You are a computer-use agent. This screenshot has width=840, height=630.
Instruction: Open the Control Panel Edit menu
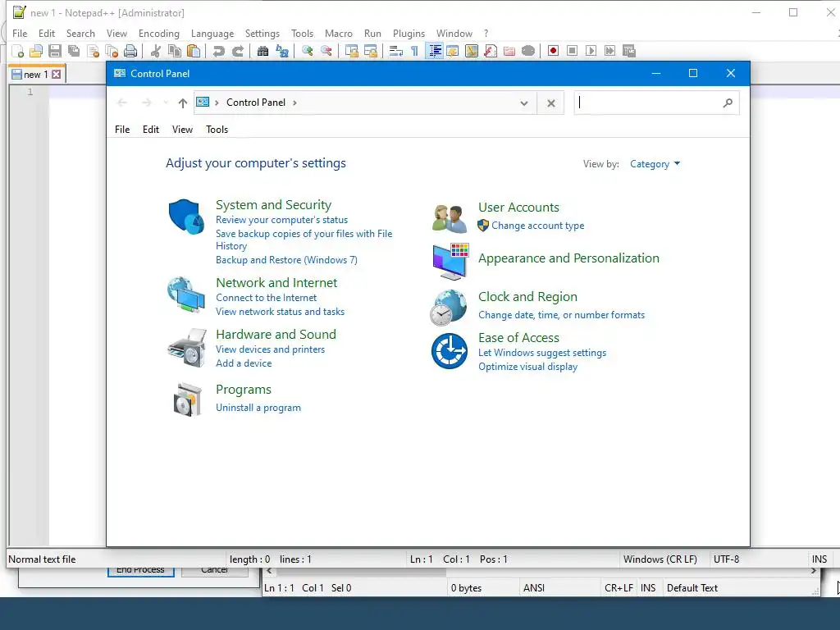coord(151,129)
